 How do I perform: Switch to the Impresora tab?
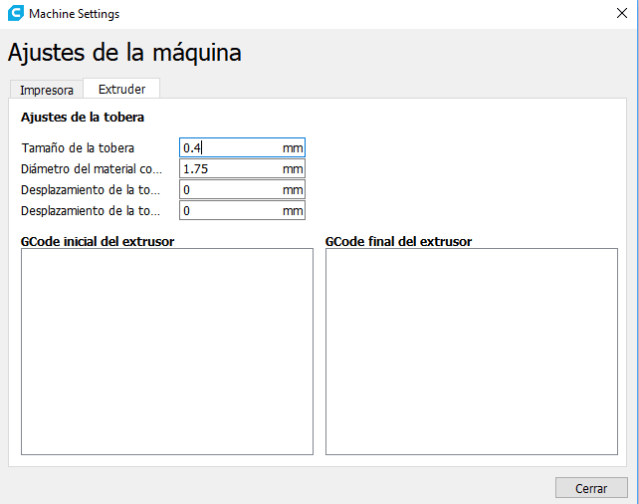[46, 89]
